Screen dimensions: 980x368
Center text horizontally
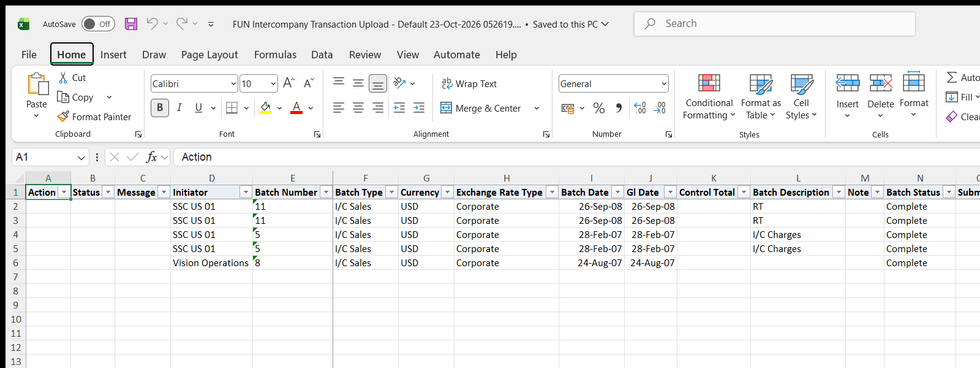pyautogui.click(x=358, y=108)
